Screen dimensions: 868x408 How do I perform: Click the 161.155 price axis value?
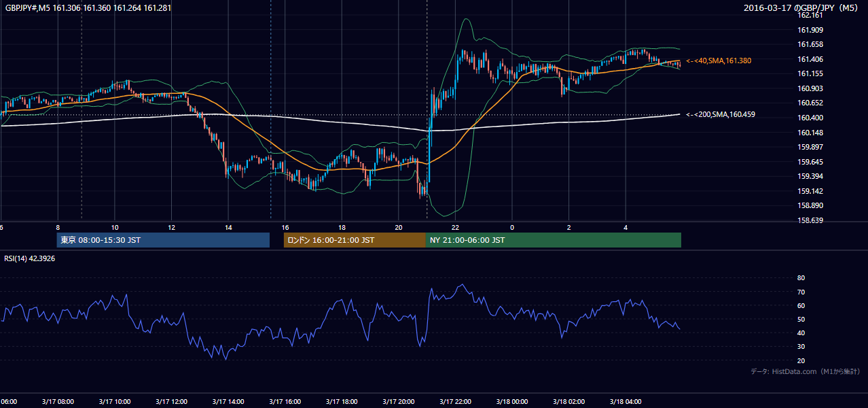tap(810, 73)
